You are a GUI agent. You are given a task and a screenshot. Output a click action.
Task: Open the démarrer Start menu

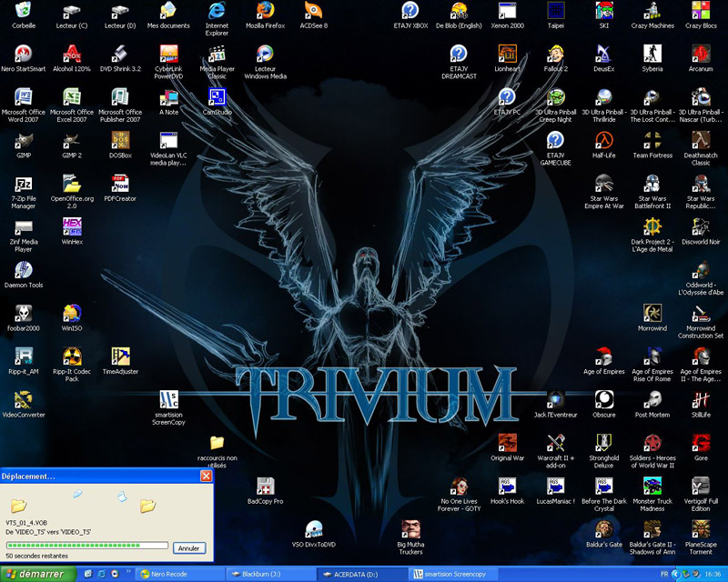point(37,574)
